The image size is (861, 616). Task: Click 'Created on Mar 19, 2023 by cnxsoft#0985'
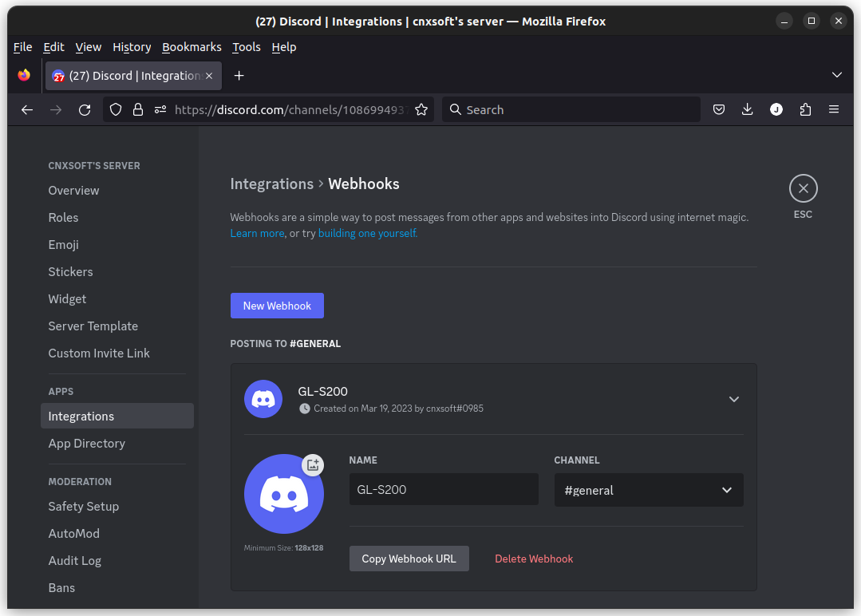(399, 409)
